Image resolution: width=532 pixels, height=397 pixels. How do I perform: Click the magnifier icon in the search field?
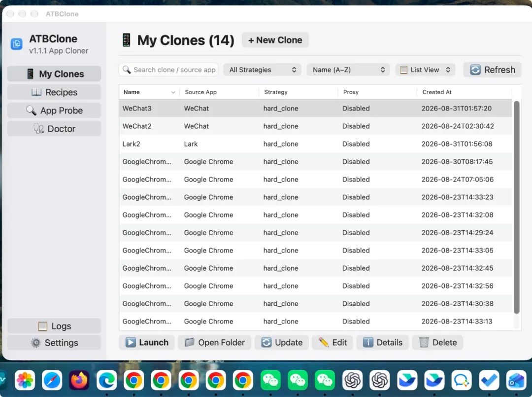click(x=127, y=70)
